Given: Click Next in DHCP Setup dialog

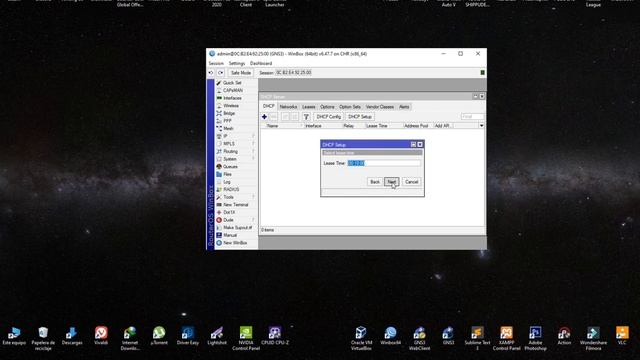Looking at the screenshot, I should (x=391, y=182).
